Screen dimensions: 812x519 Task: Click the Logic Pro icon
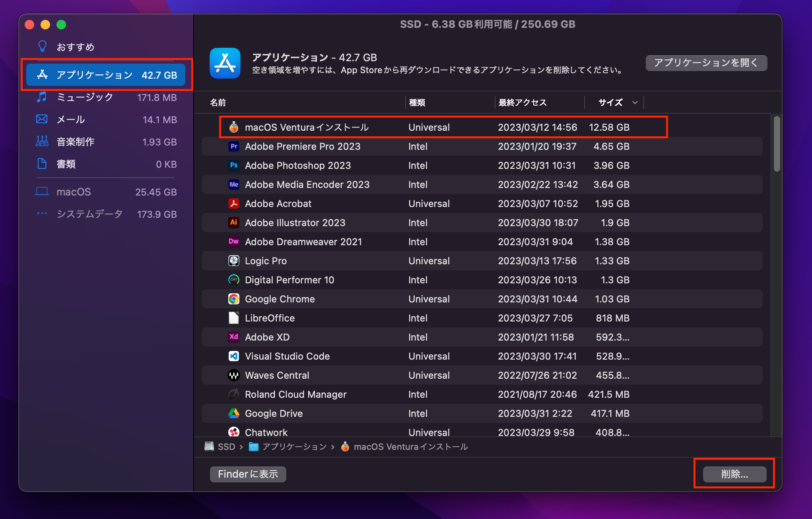coord(234,261)
